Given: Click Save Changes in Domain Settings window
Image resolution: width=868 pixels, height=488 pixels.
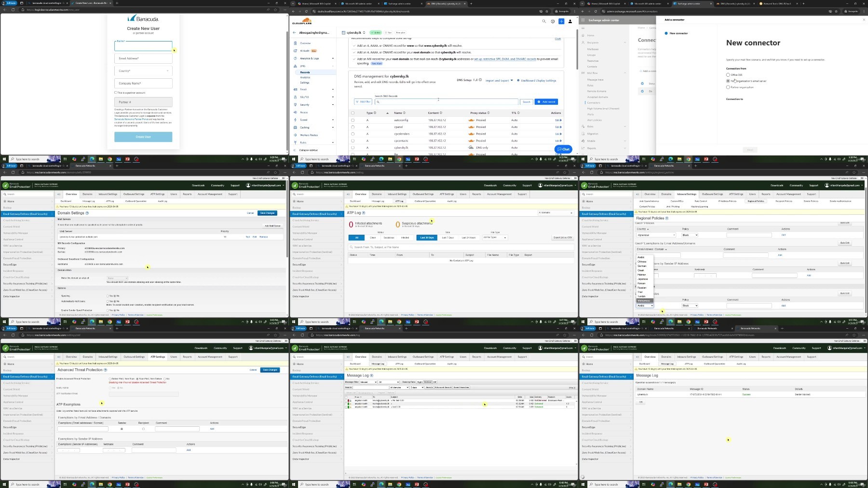Looking at the screenshot, I should point(267,213).
